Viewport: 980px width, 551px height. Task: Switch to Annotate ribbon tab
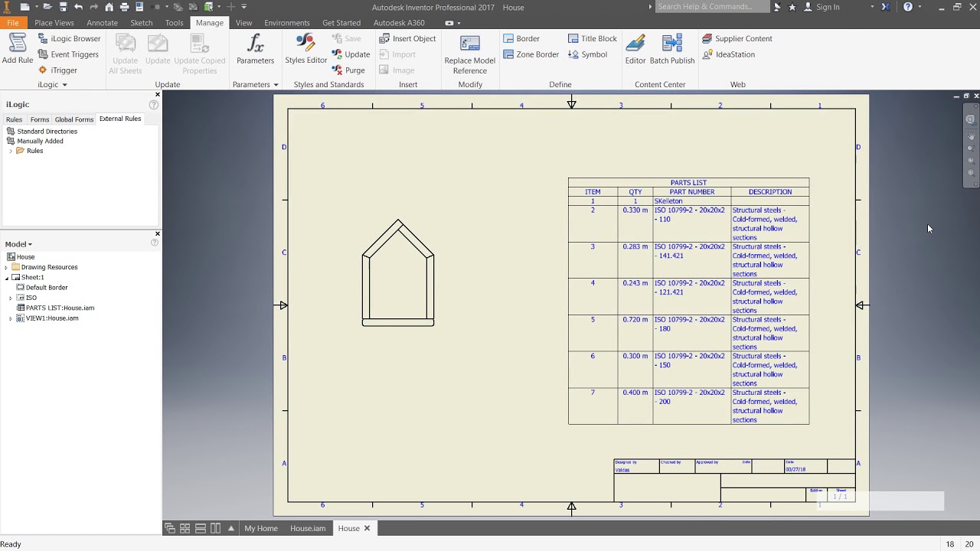coord(102,23)
